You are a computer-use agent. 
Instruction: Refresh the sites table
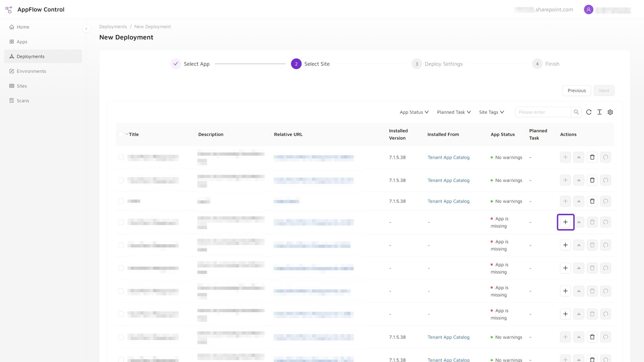click(x=589, y=112)
